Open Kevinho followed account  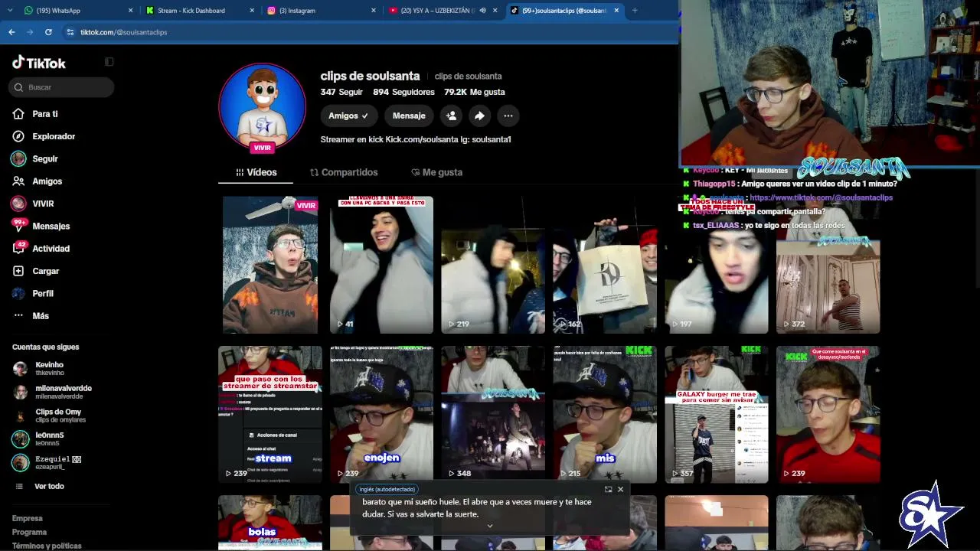[49, 369]
